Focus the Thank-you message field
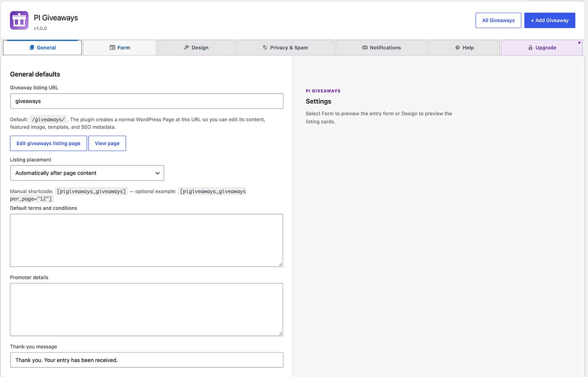This screenshot has width=588, height=377. click(x=147, y=360)
